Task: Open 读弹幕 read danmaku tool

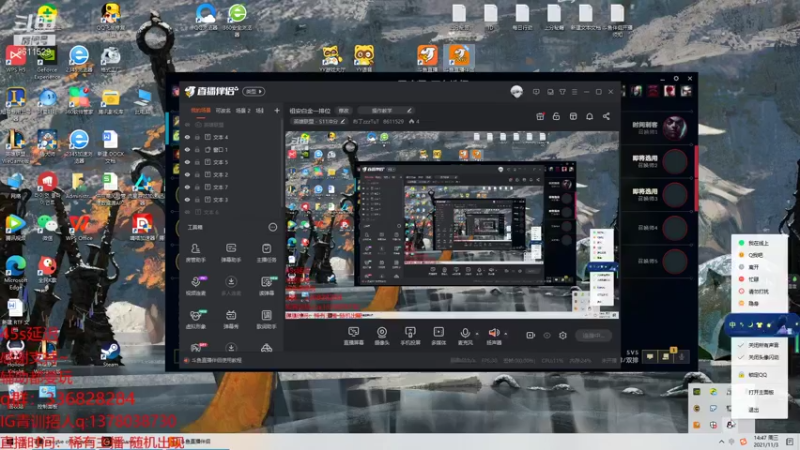Action: [266, 286]
